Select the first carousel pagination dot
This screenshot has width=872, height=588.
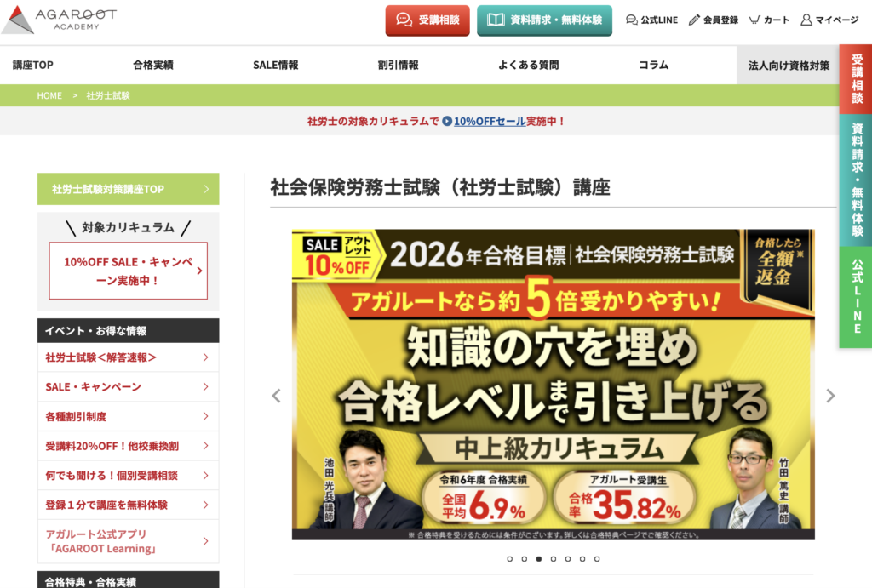[509, 559]
